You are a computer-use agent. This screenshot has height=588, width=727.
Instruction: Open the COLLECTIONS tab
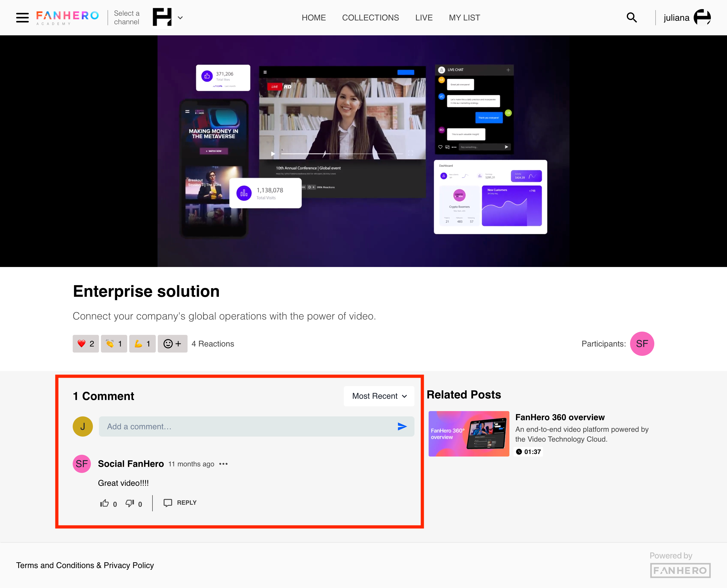(x=370, y=18)
